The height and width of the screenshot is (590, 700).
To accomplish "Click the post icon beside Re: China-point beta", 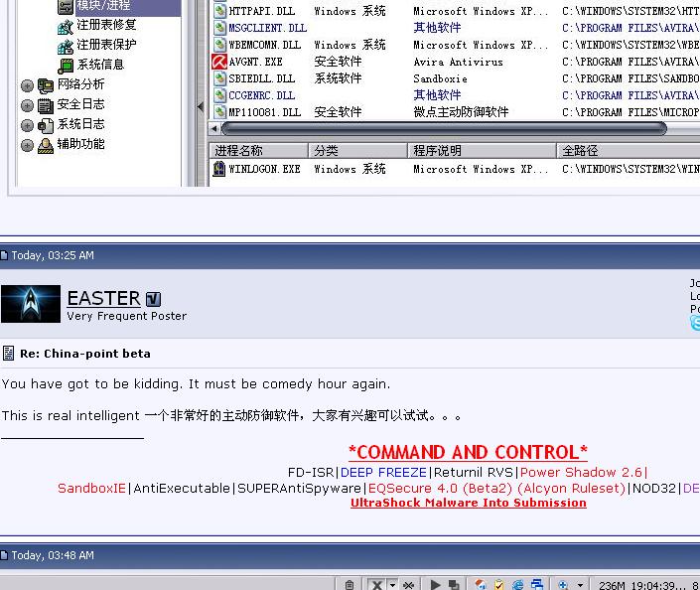I will (x=9, y=354).
